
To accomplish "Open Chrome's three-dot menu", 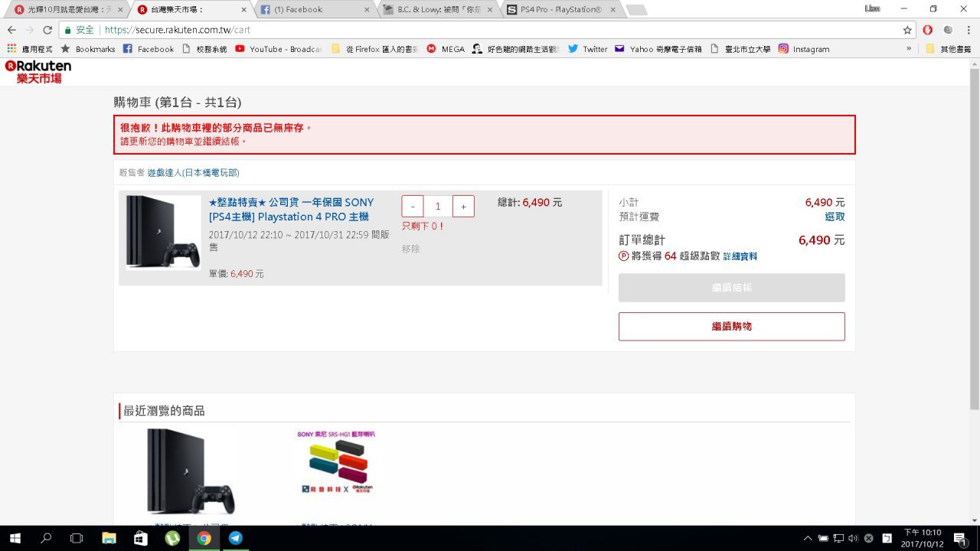I will 967,30.
